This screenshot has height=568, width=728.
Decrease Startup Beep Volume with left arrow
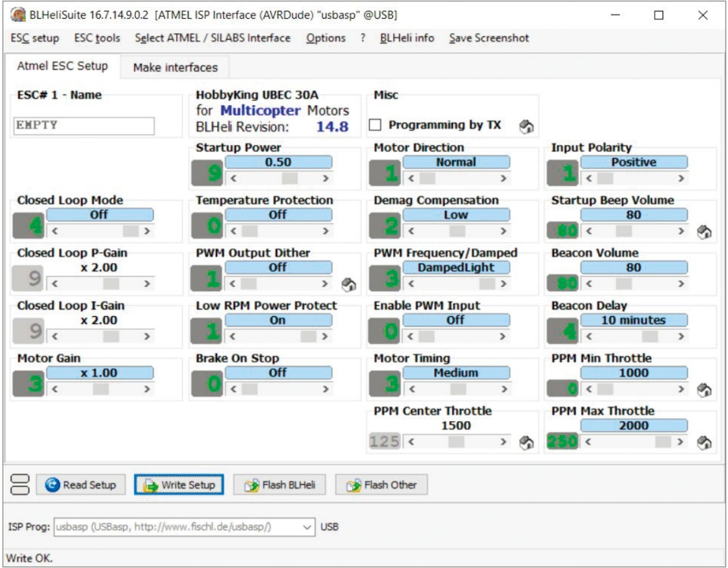click(588, 230)
